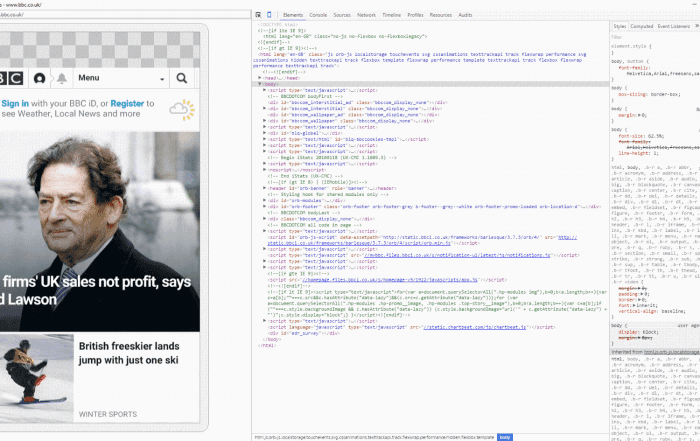Expand the noscript element node
The width and height of the screenshot is (700, 441).
[265, 170]
